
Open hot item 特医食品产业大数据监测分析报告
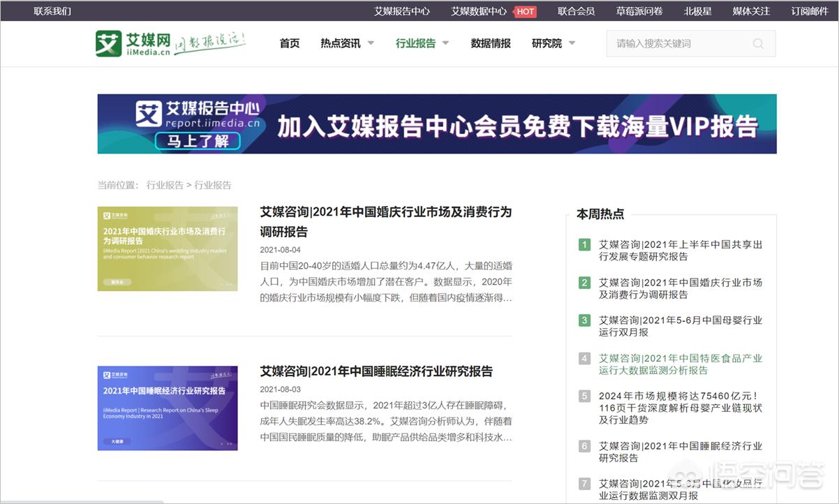point(681,364)
